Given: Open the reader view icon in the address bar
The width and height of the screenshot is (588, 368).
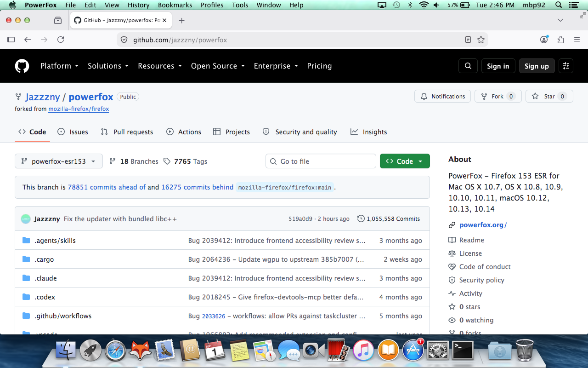Looking at the screenshot, I should 468,40.
